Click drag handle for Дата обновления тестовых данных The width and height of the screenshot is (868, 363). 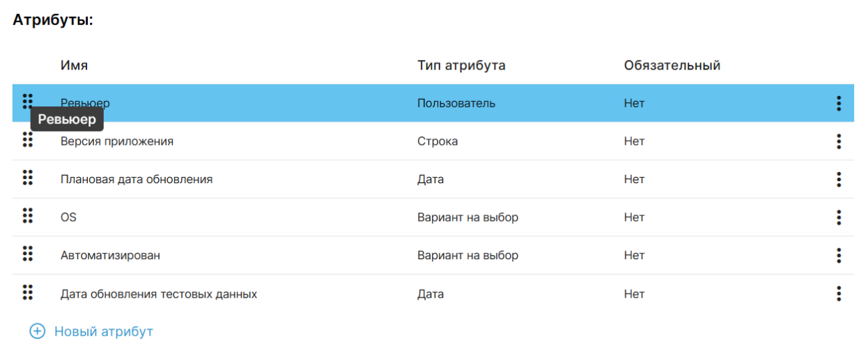pos(28,293)
